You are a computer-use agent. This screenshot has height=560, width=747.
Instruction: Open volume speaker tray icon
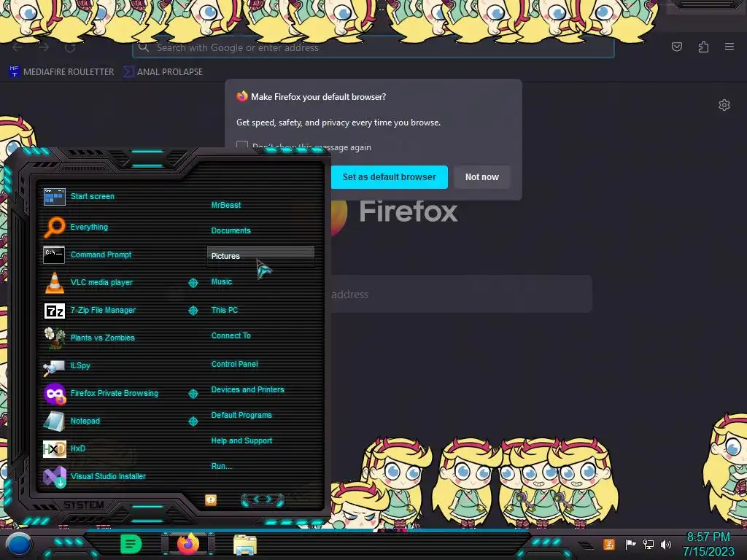[666, 544]
